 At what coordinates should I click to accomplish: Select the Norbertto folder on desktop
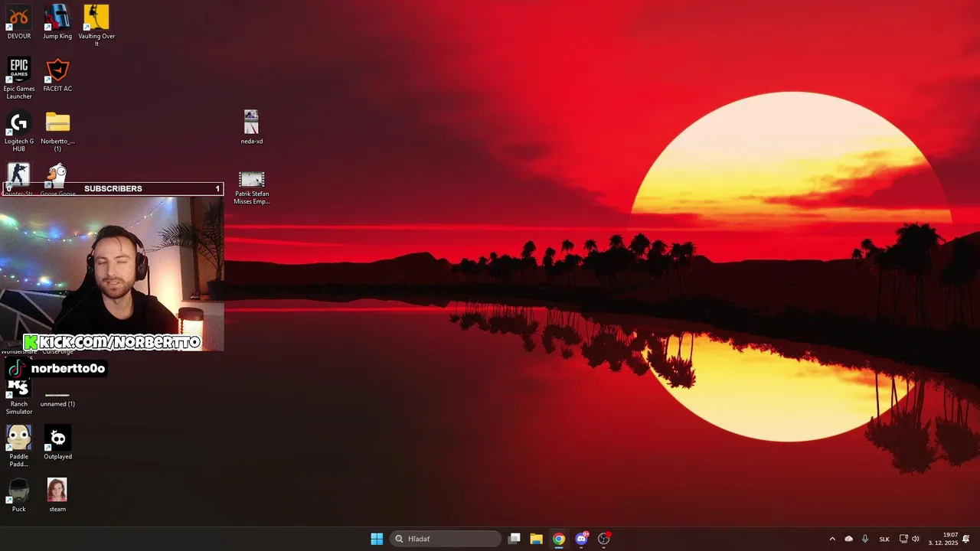57,131
